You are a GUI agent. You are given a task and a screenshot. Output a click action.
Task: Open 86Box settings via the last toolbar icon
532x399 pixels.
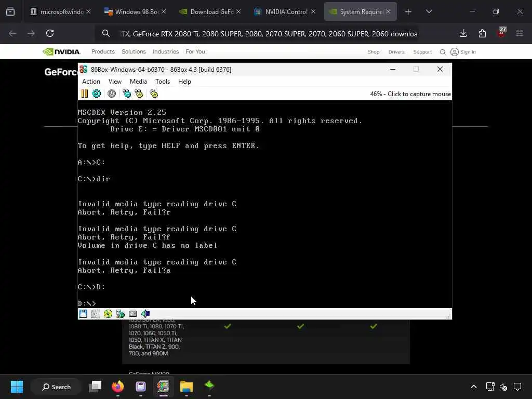pyautogui.click(x=154, y=94)
